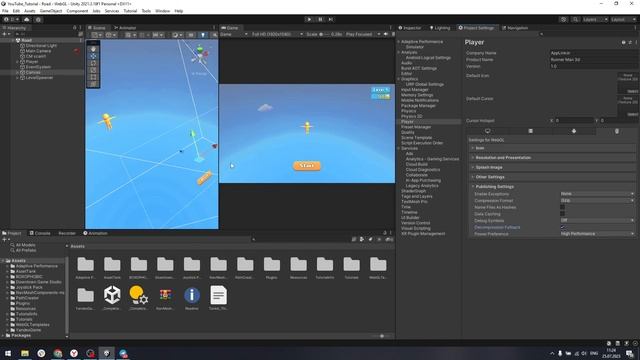Viewport: 640px width, 360px height.
Task: Click the scene orientation gizmo
Action: (200, 55)
